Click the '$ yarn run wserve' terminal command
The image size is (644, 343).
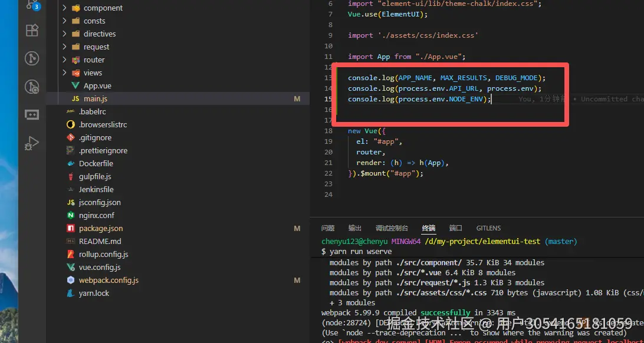coord(356,252)
